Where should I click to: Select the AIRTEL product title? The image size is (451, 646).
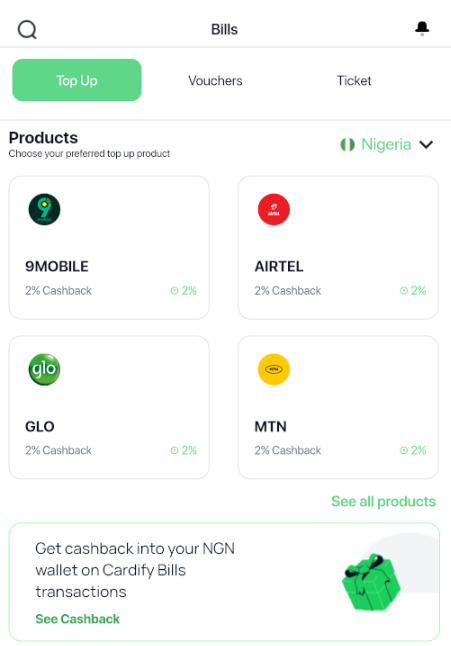point(279,267)
